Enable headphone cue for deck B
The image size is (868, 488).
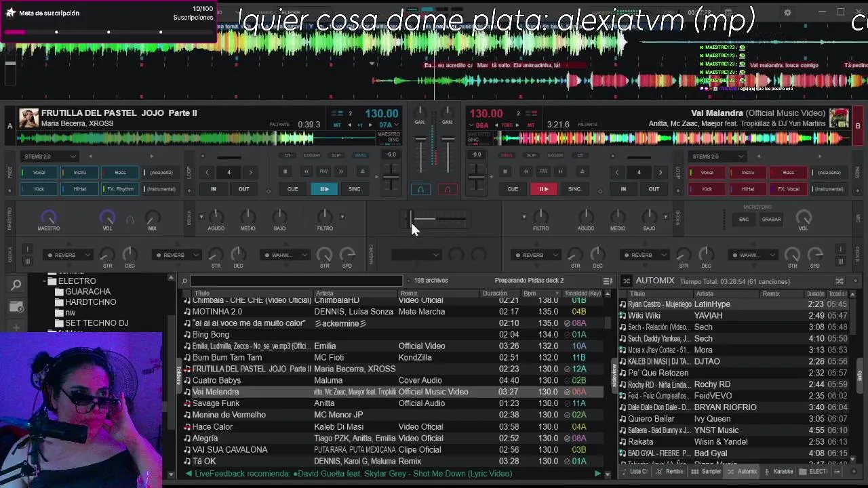point(447,190)
